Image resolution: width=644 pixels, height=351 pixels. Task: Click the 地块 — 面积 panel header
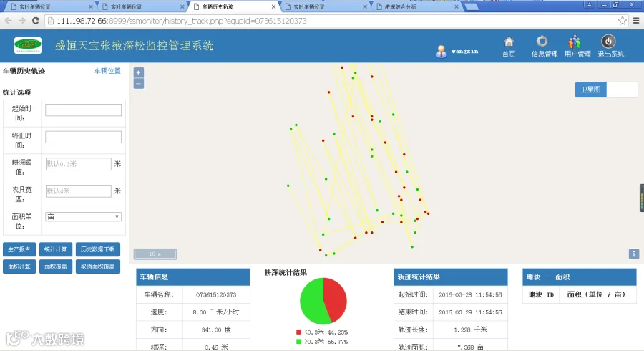(580, 277)
